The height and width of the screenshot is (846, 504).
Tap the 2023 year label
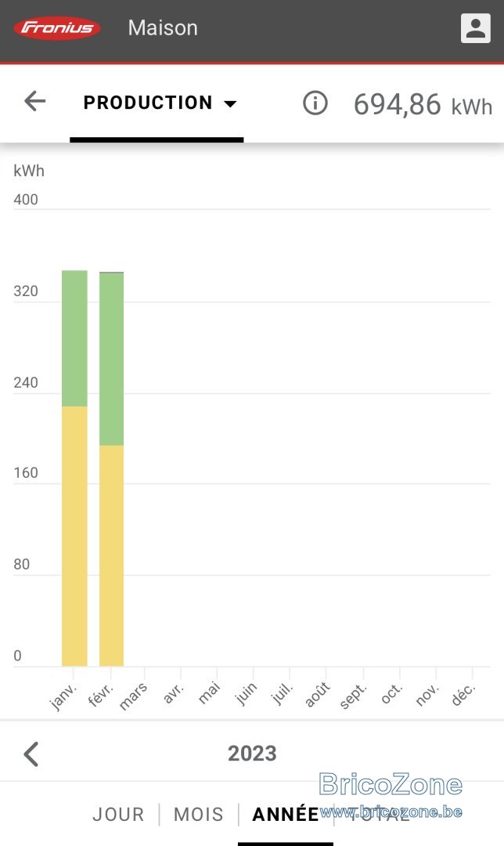(252, 754)
